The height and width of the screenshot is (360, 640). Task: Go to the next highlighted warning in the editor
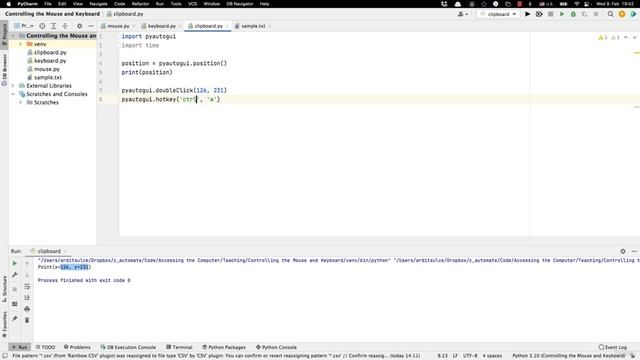click(x=634, y=38)
